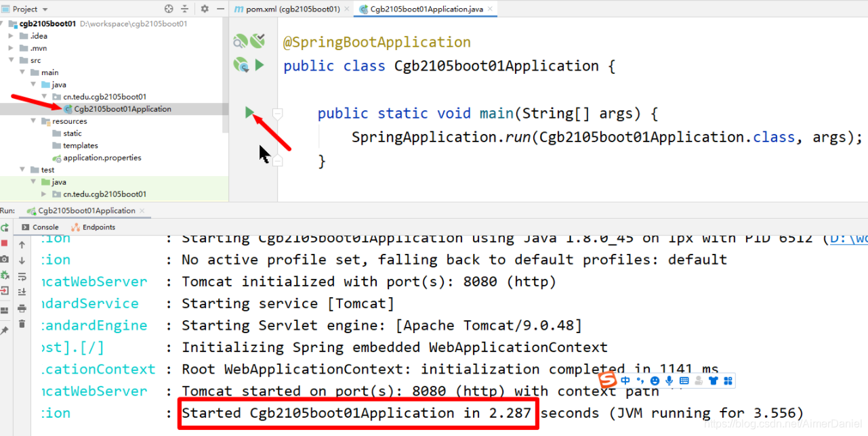Image resolution: width=868 pixels, height=436 pixels.
Task: Open the Project panel settings gear
Action: coord(205,9)
